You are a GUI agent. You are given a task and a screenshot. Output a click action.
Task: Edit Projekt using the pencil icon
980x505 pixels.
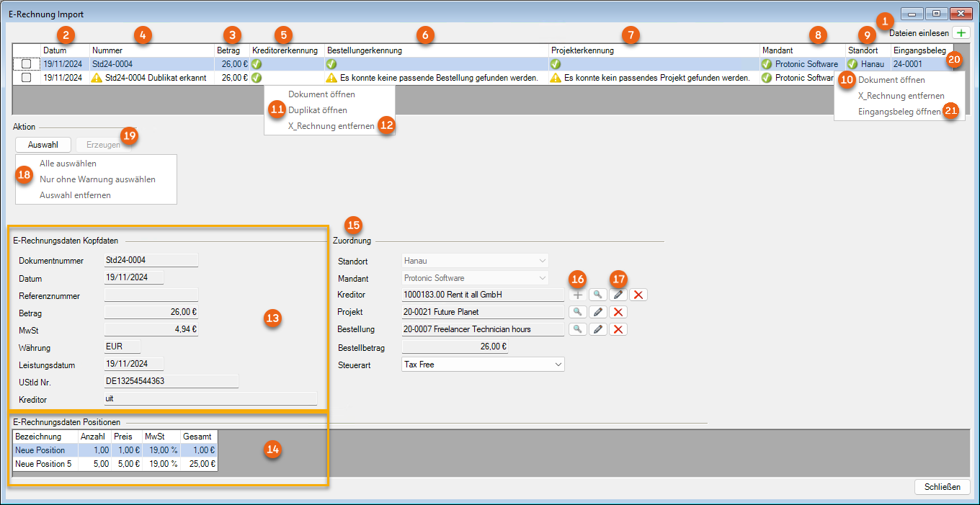[x=597, y=312]
